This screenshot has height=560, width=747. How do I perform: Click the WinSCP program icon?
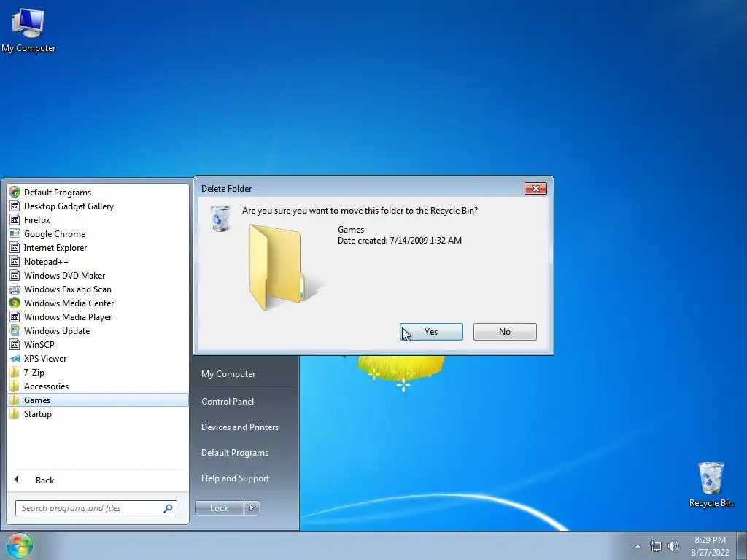[x=15, y=344]
